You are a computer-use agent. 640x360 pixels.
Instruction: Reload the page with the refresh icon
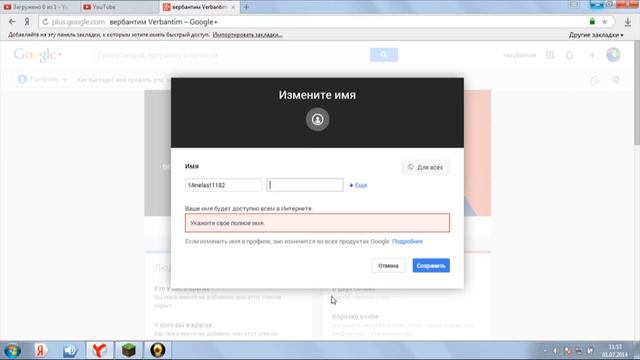click(x=45, y=22)
